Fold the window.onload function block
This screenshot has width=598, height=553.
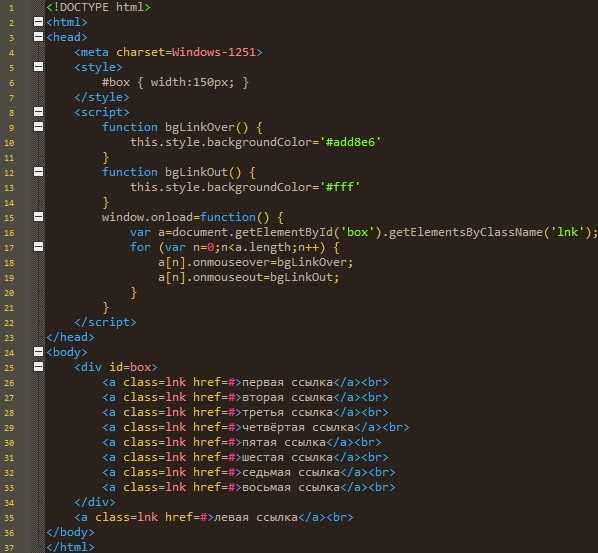pyautogui.click(x=39, y=217)
